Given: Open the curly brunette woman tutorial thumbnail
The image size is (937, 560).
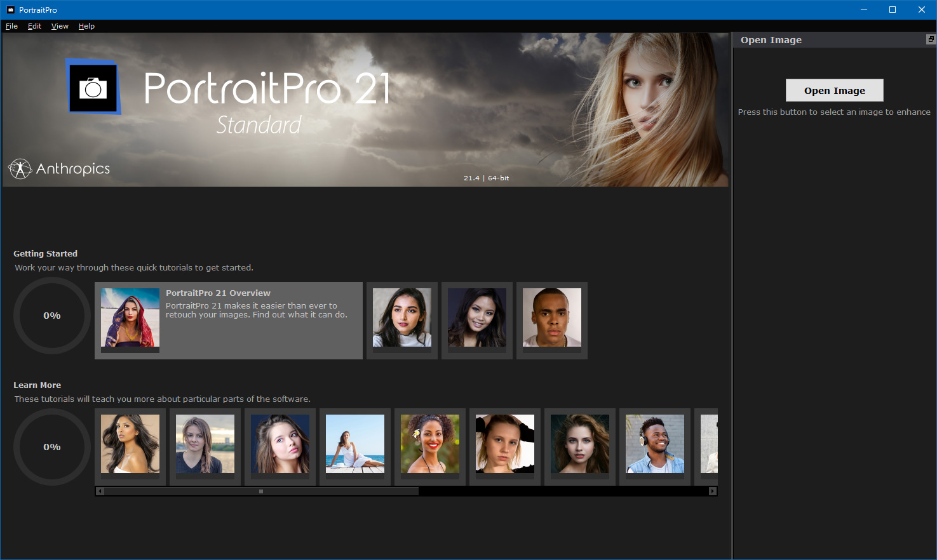Looking at the screenshot, I should click(x=580, y=447).
